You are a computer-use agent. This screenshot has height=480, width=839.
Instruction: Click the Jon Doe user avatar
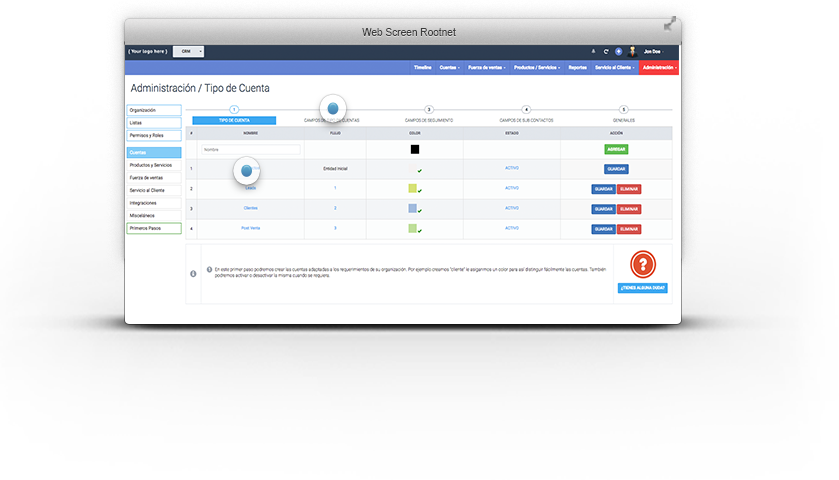pos(632,51)
